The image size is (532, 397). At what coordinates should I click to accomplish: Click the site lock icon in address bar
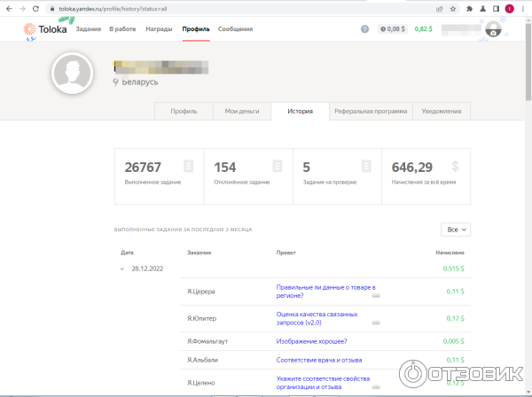(52, 9)
